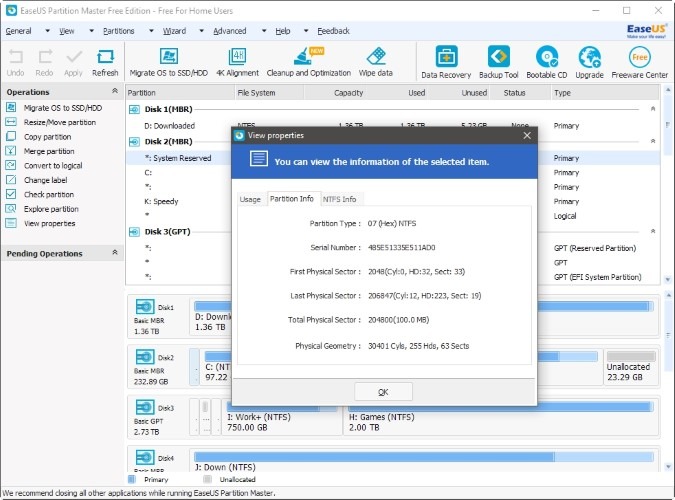The width and height of the screenshot is (675, 500).
Task: Open the Partitions menu
Action: pos(119,31)
